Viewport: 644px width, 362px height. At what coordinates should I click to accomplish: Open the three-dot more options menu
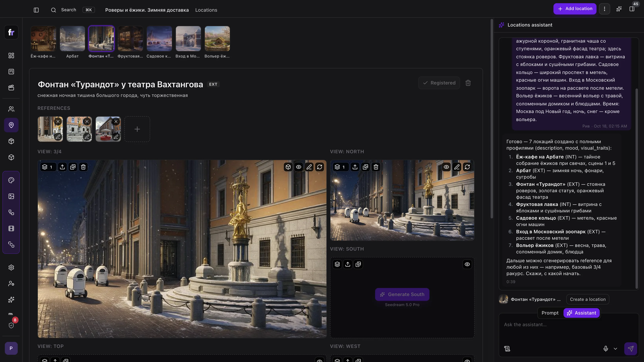click(605, 9)
